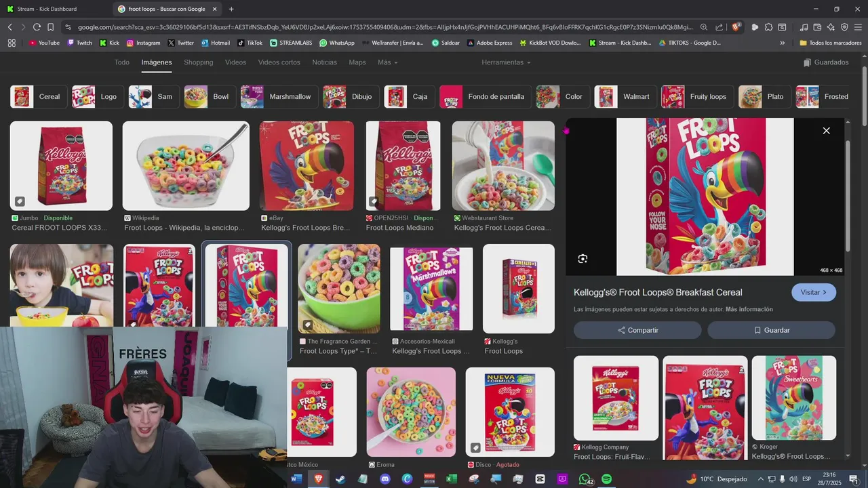Open the eBay Froot Loops toucan thumbnail
868x488 pixels.
pyautogui.click(x=307, y=166)
